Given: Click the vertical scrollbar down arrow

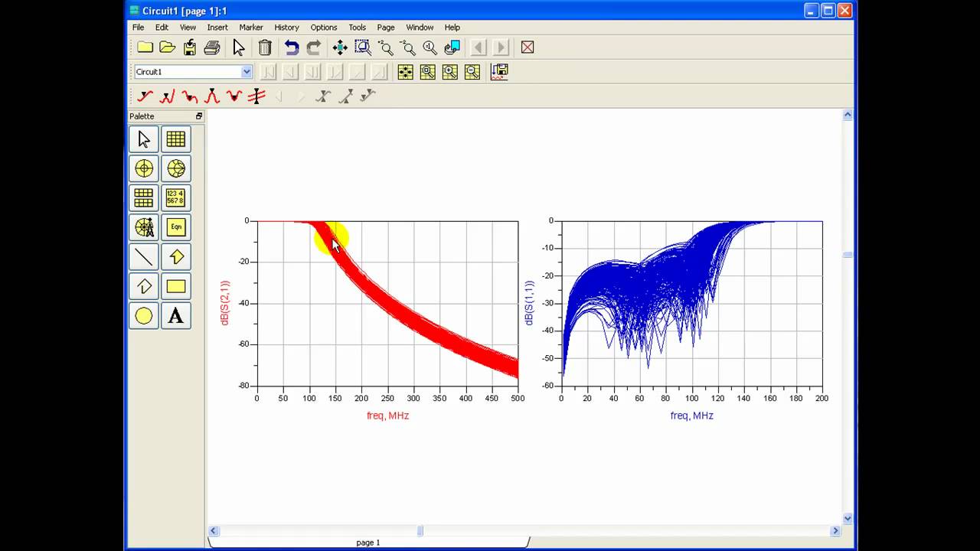Looking at the screenshot, I should 848,518.
